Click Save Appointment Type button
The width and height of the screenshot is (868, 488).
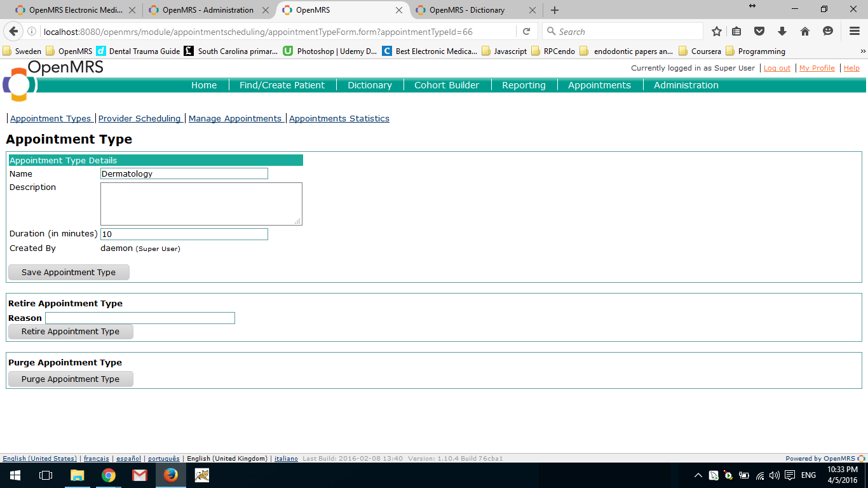[69, 272]
